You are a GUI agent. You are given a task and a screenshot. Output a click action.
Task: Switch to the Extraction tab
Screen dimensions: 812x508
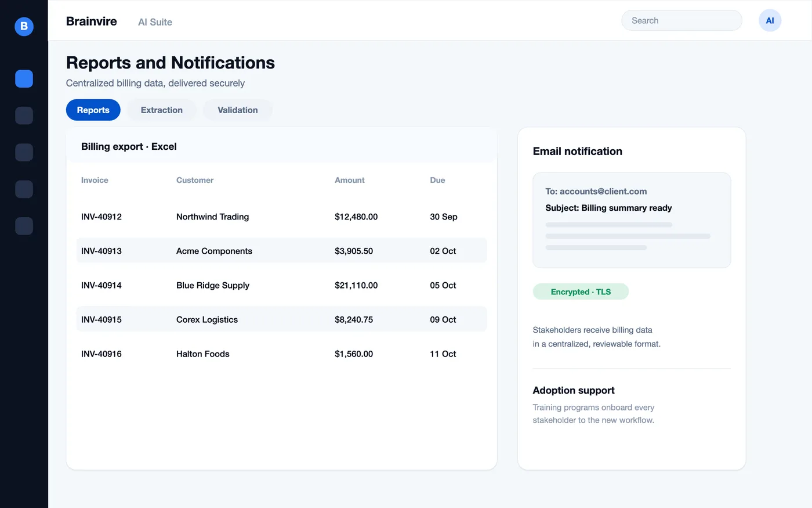coord(162,110)
